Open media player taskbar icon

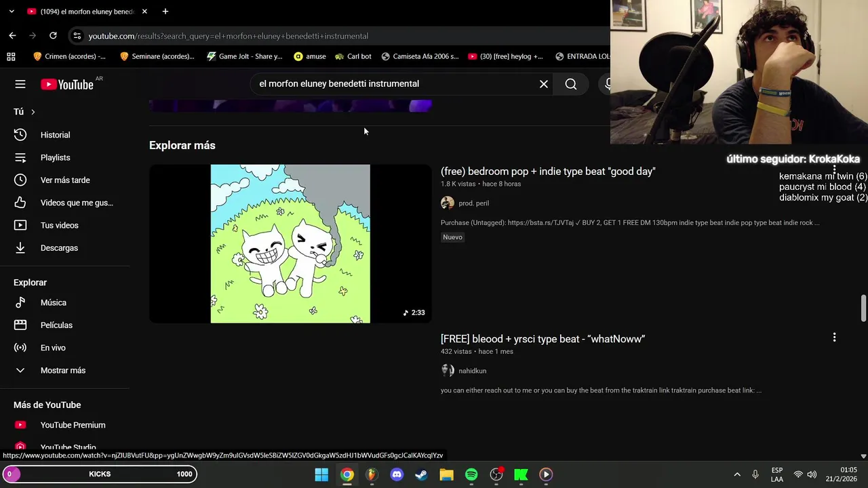pyautogui.click(x=546, y=474)
